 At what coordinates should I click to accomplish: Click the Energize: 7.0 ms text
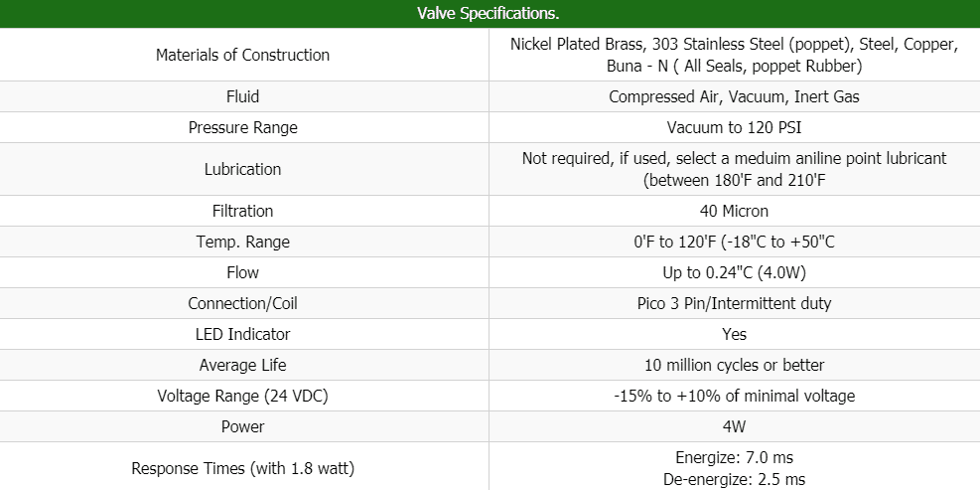pos(734,457)
